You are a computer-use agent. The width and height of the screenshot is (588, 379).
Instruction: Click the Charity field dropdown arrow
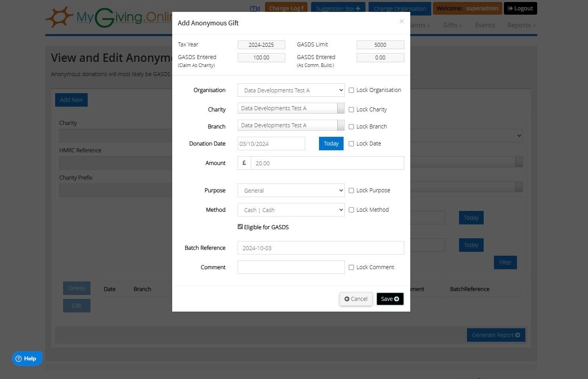pos(341,108)
